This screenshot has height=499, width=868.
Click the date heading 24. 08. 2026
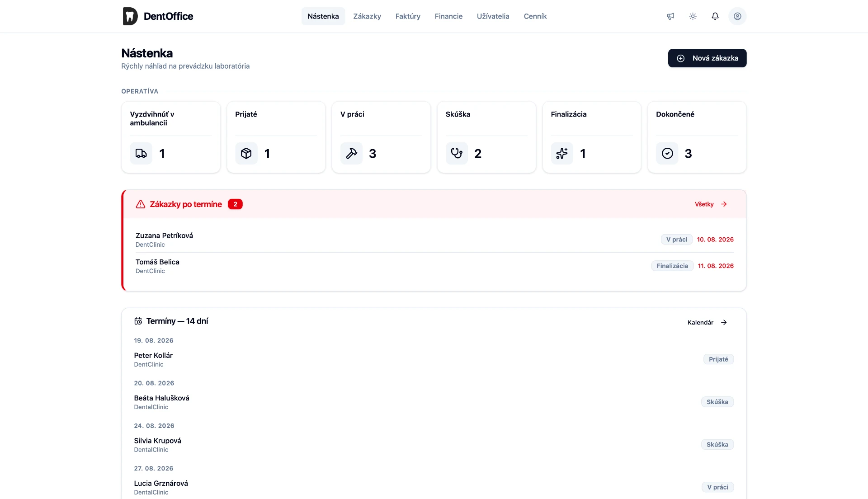154,426
